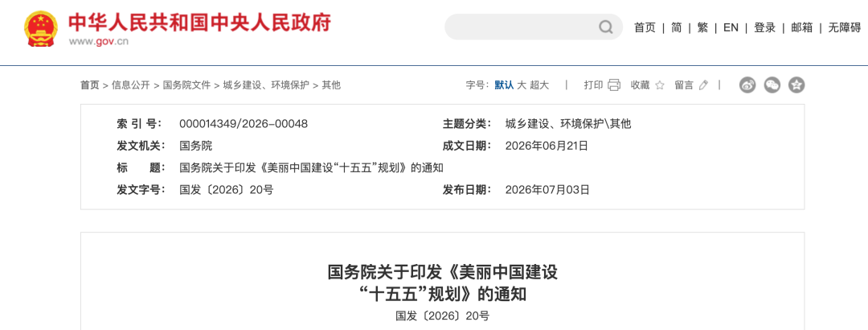Image resolution: width=868 pixels, height=330 pixels.
Task: Click the pencil comment icon
Action: point(703,85)
